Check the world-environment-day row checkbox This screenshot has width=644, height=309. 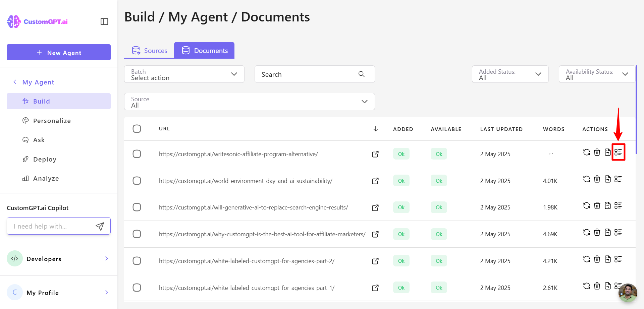[x=137, y=181]
